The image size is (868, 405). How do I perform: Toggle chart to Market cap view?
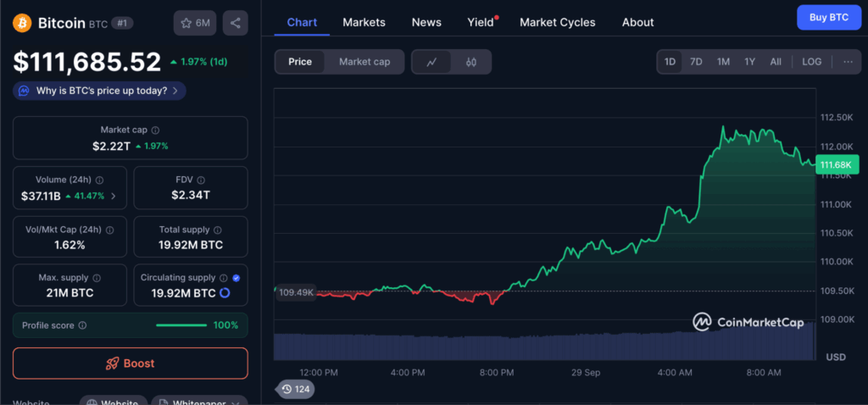click(x=364, y=62)
